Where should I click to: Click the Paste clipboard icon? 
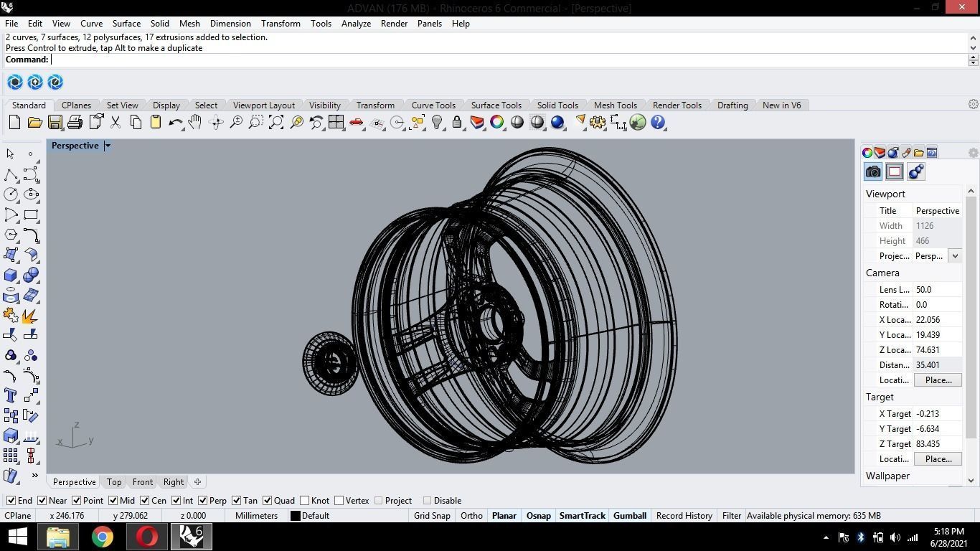(155, 123)
